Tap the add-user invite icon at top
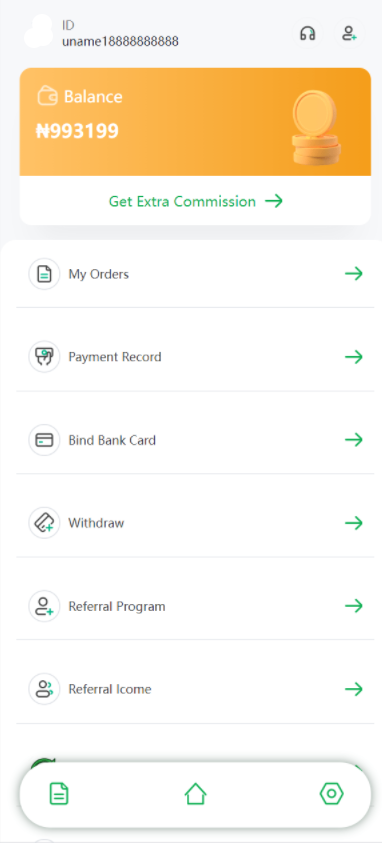Screen dimensions: 382x843 pyautogui.click(x=349, y=33)
